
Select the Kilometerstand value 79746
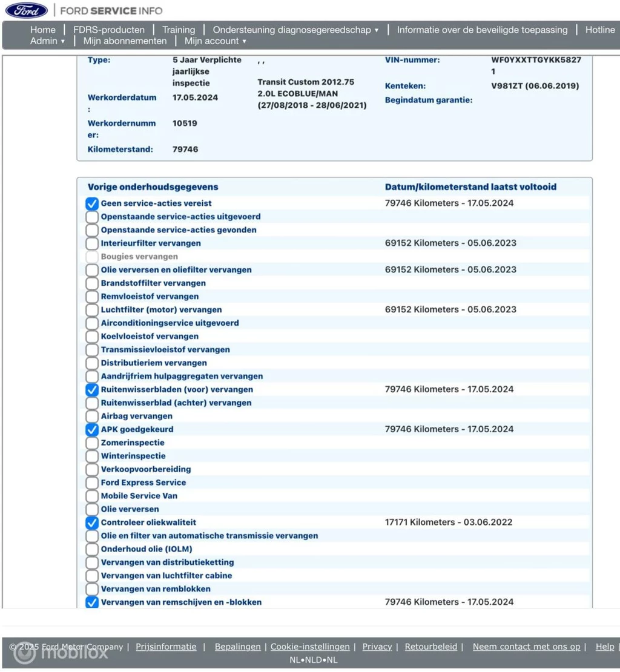coord(185,150)
